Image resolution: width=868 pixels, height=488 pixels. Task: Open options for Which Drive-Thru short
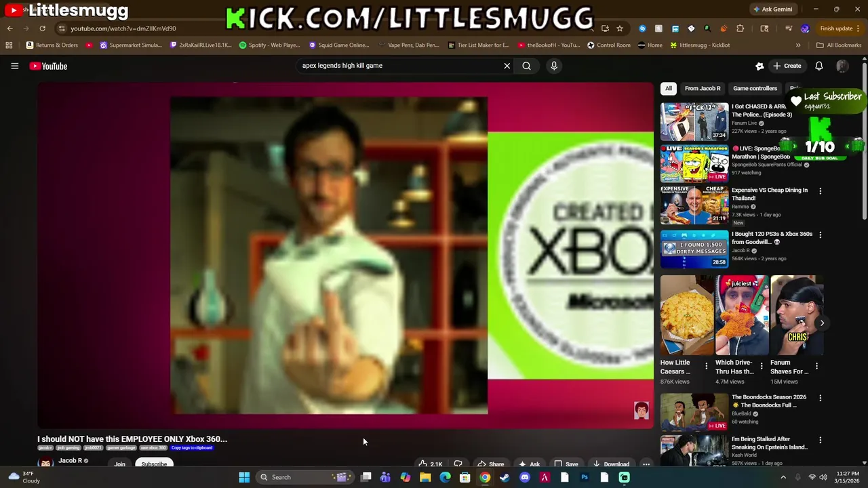coord(761,366)
